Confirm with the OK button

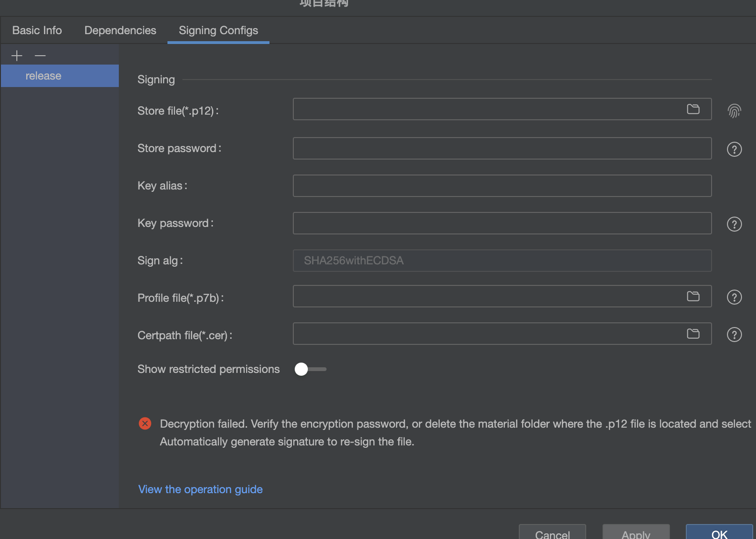pos(719,533)
